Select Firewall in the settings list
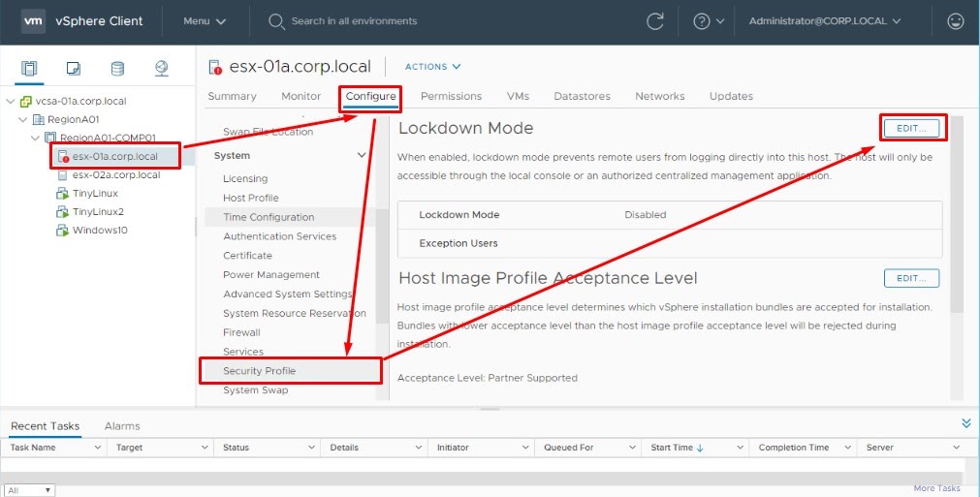 point(241,333)
